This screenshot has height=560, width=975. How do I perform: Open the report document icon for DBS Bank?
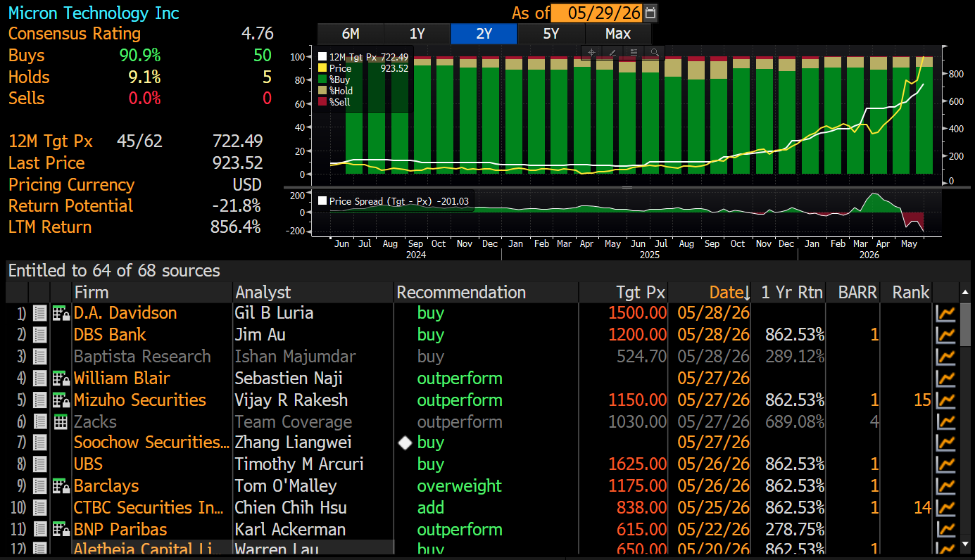point(40,335)
